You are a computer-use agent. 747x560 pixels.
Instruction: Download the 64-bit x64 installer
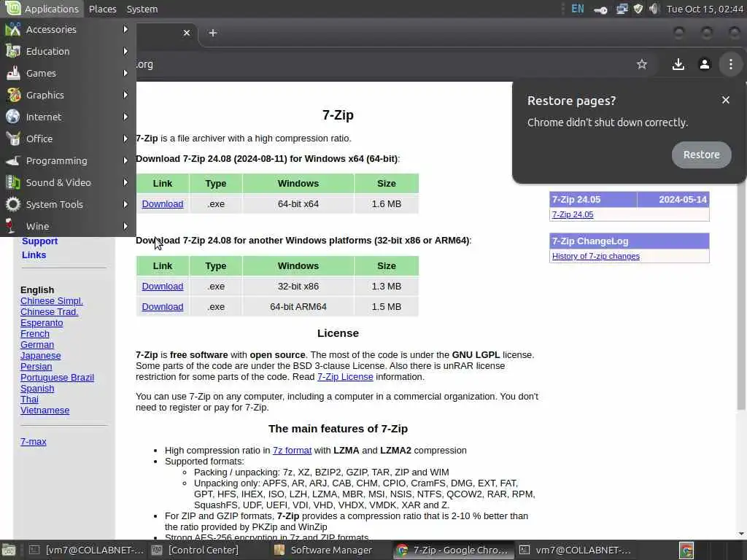(163, 204)
